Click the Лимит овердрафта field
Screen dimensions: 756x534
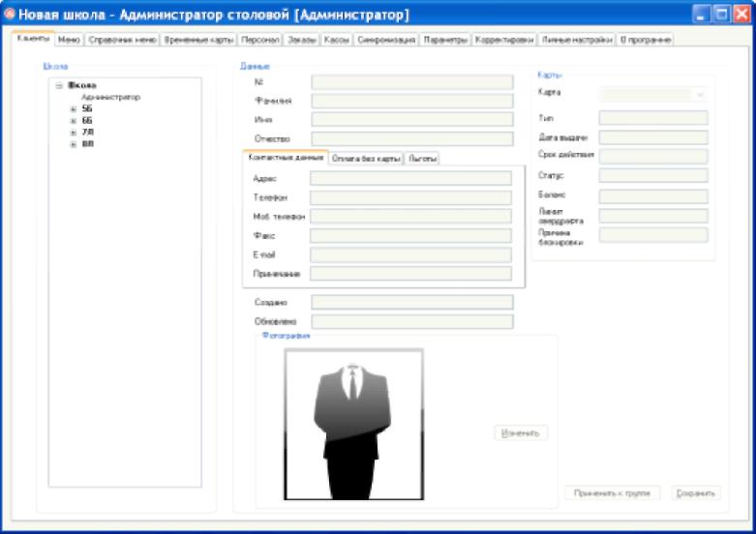653,216
